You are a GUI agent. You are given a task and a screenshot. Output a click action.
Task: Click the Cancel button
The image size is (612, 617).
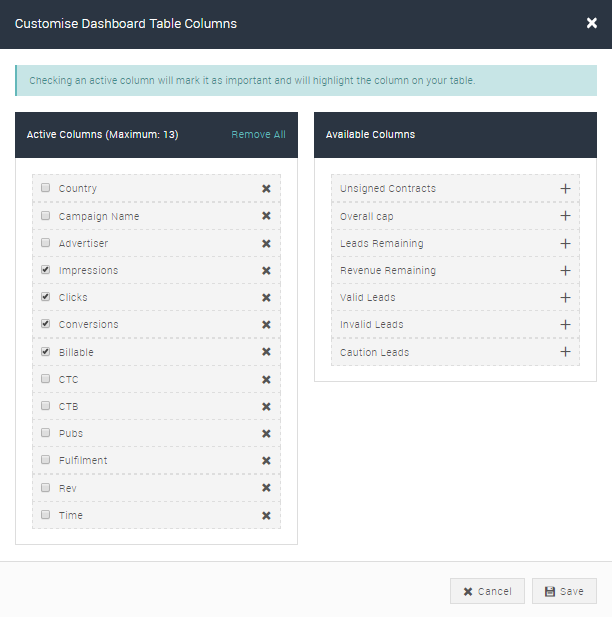click(x=487, y=591)
